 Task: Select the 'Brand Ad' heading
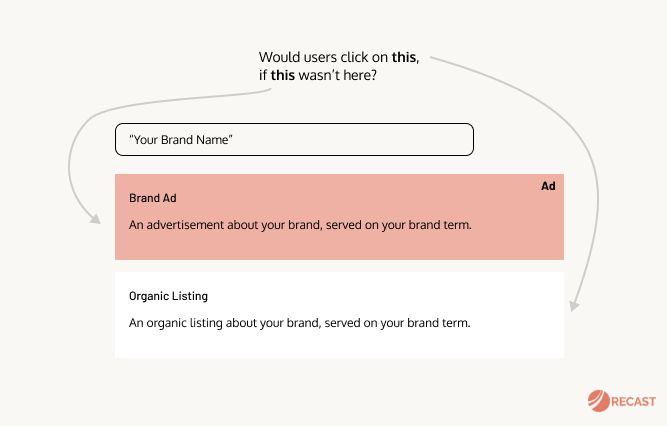[153, 198]
